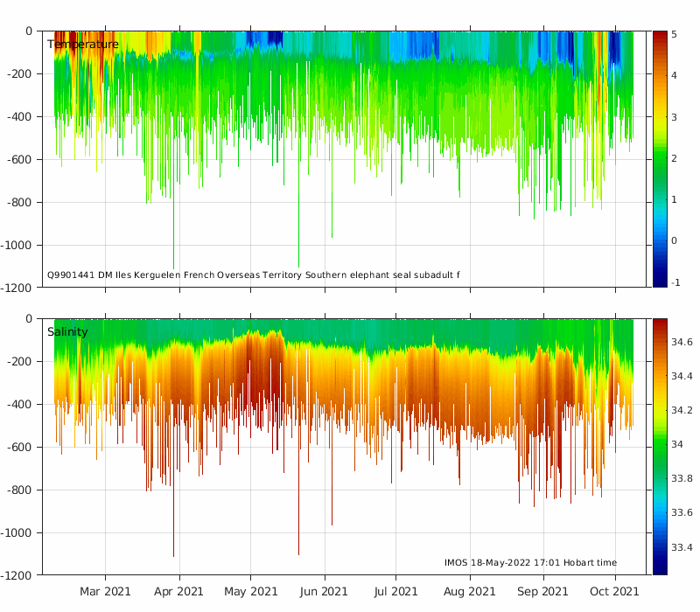Viewport: 700px width, 612px height.
Task: Click the Salinity plot title label
Action: click(x=67, y=332)
